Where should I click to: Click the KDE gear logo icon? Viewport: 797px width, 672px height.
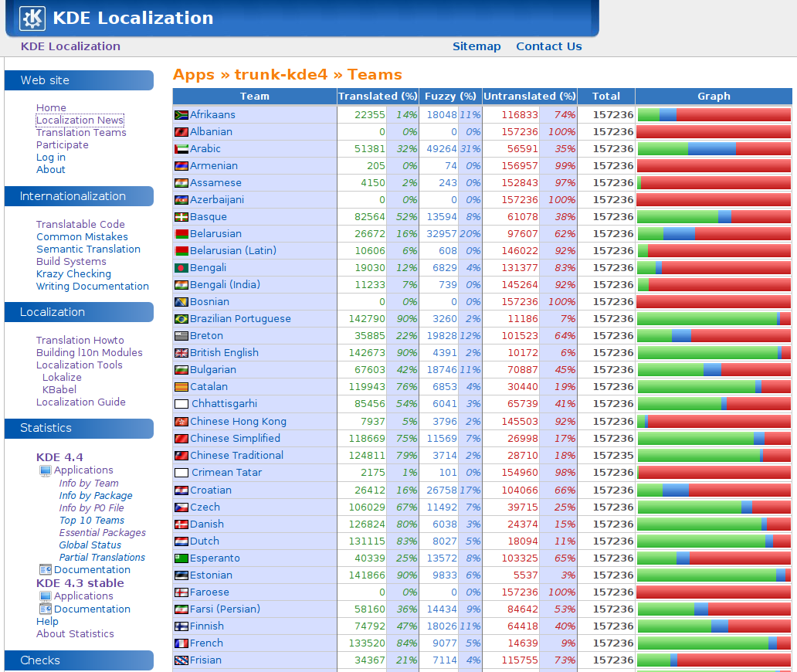pos(32,19)
